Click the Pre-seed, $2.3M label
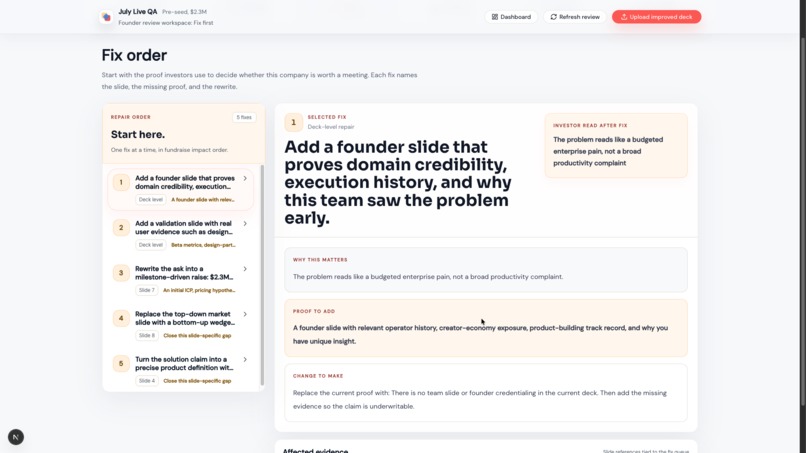 [185, 12]
